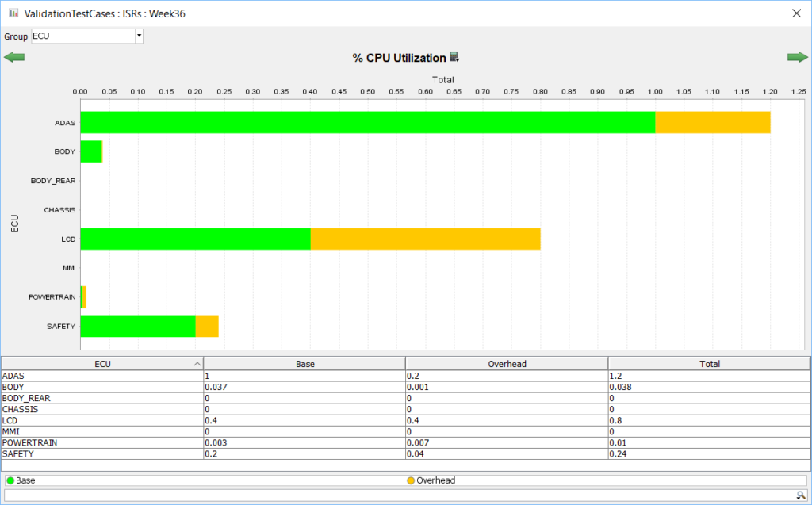The width and height of the screenshot is (812, 505).
Task: Open the calculator icon beside % CPU Utilization
Action: click(454, 57)
